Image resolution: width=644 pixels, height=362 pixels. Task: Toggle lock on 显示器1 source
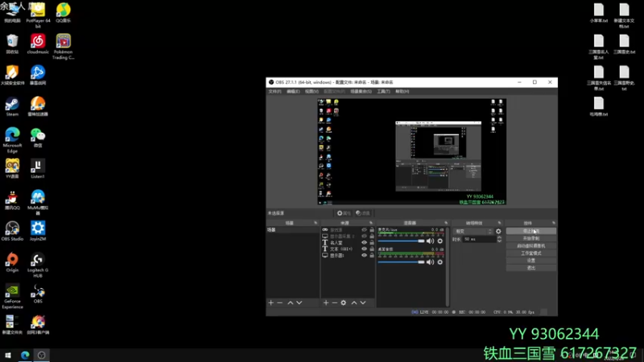click(372, 255)
